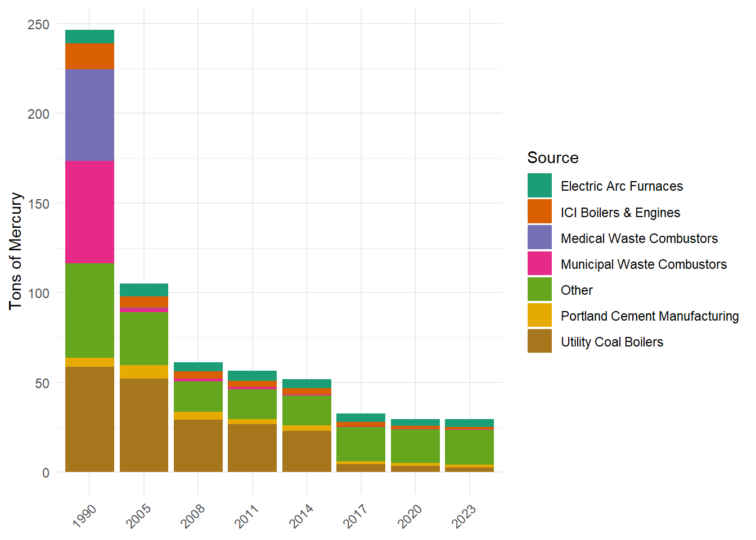
Task: Click the Electric Arc Furnaces legend swatch
Action: 539,186
